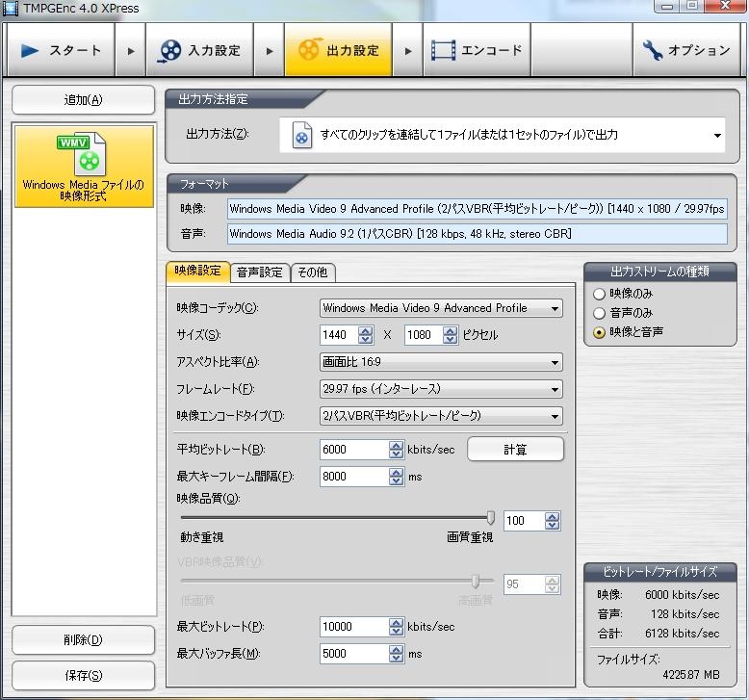749x700 pixels.
Task: Click the file icon in the 出力方法 dropdown
Action: pyautogui.click(x=302, y=135)
